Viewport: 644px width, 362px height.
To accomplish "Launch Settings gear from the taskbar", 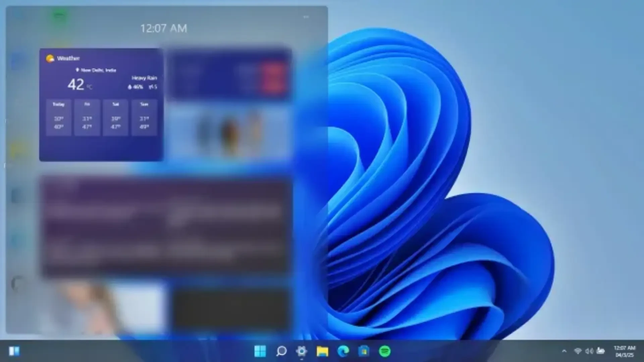I will click(x=302, y=351).
